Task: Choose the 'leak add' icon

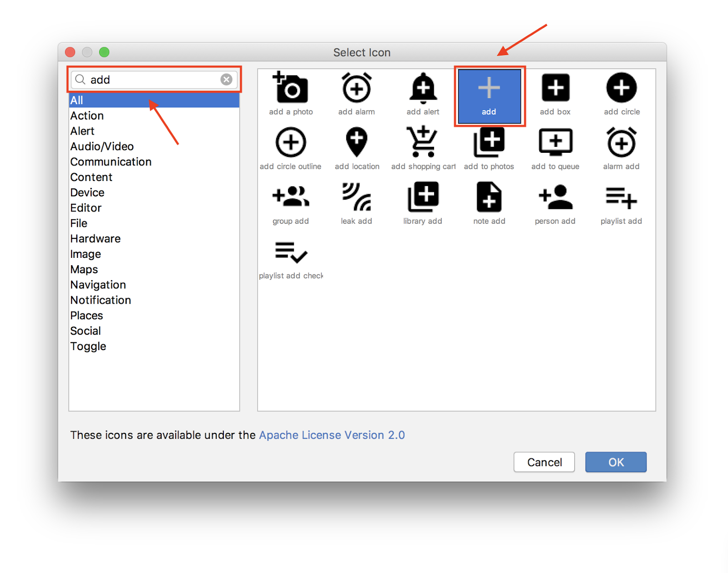Action: coord(357,198)
